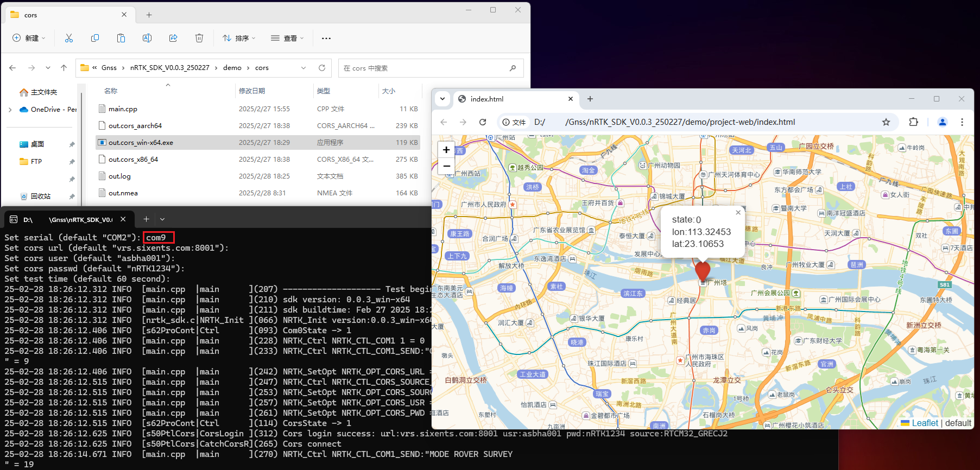The width and height of the screenshot is (980, 470).
Task: Click the Copy icon in Explorer toolbar
Action: point(95,38)
